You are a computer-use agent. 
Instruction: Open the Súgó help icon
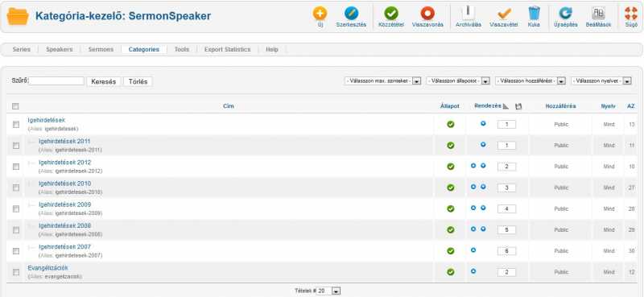coord(631,14)
